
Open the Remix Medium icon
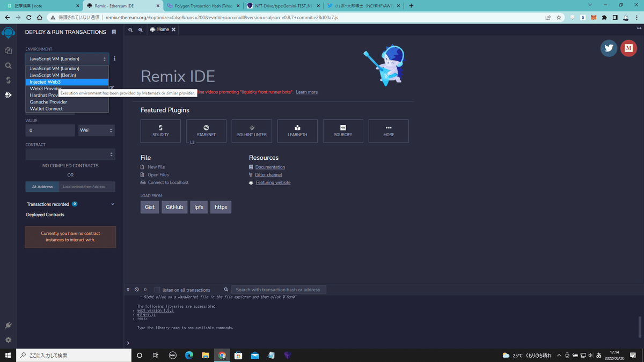[628, 48]
